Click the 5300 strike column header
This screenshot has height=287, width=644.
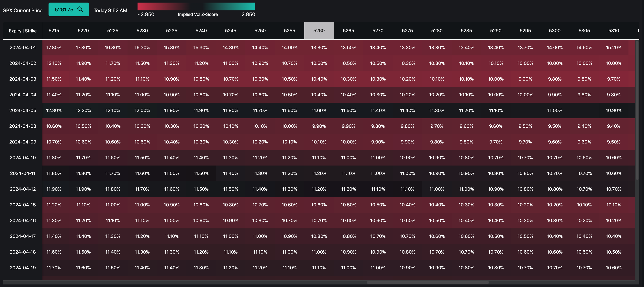pos(554,30)
